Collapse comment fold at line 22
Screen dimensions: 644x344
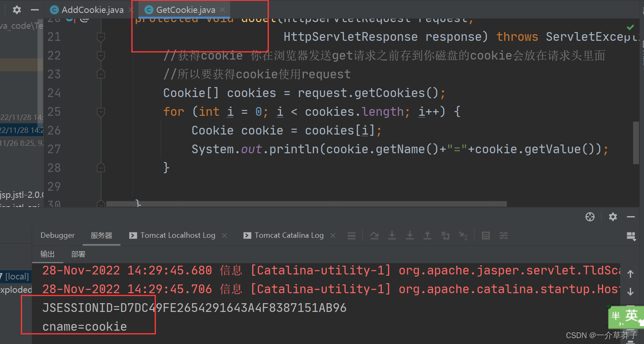(x=101, y=55)
